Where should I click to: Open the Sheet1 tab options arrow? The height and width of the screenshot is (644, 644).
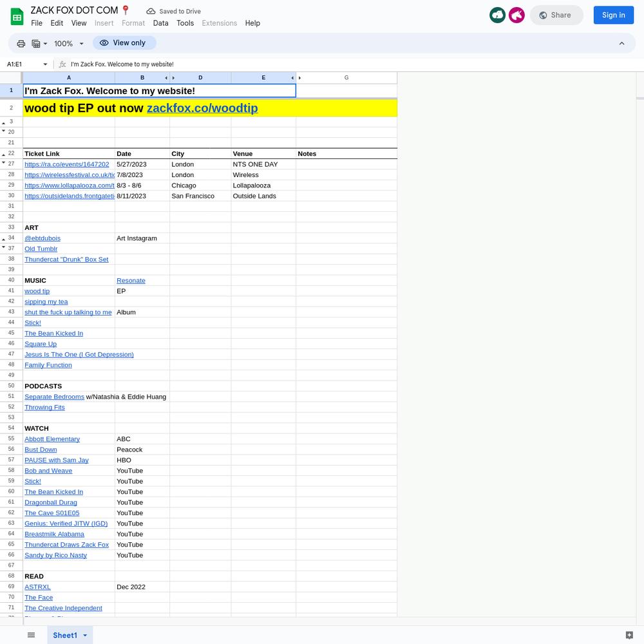click(x=85, y=636)
